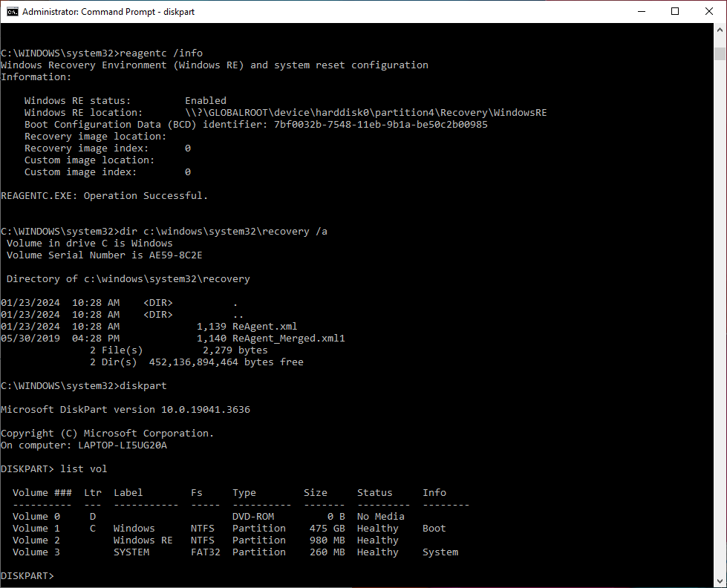Click the 'reagentc /info' command text
The image size is (727, 588).
[x=161, y=53]
